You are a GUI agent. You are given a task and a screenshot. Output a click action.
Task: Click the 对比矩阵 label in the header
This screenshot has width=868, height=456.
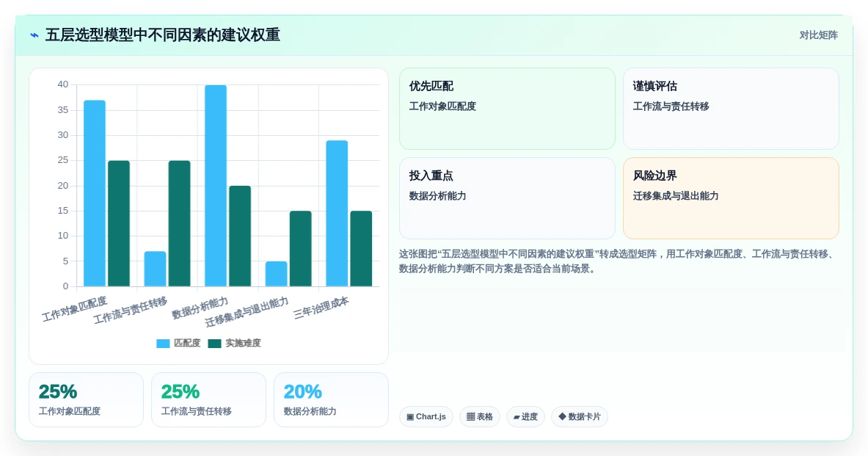pyautogui.click(x=818, y=35)
